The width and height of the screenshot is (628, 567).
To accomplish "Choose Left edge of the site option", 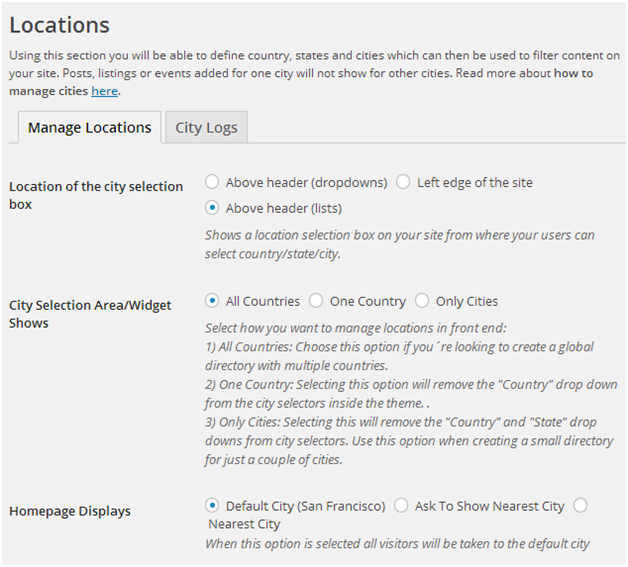I will click(403, 182).
